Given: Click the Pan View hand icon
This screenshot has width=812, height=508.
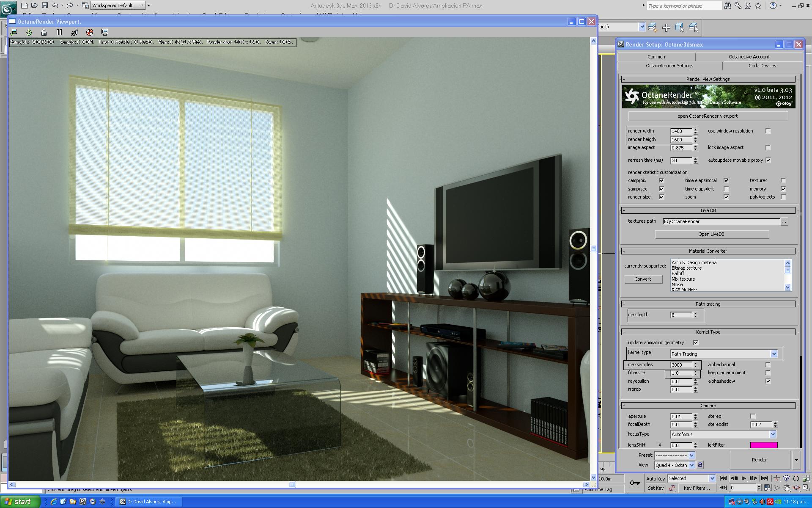Looking at the screenshot, I should pyautogui.click(x=787, y=488).
